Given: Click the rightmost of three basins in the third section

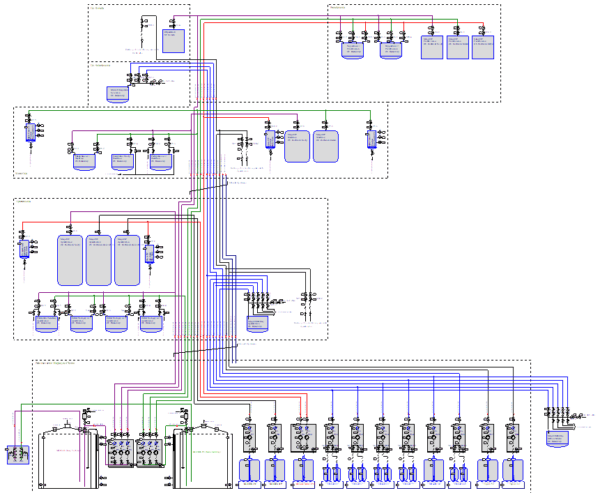Looking at the screenshot, I should [x=161, y=162].
